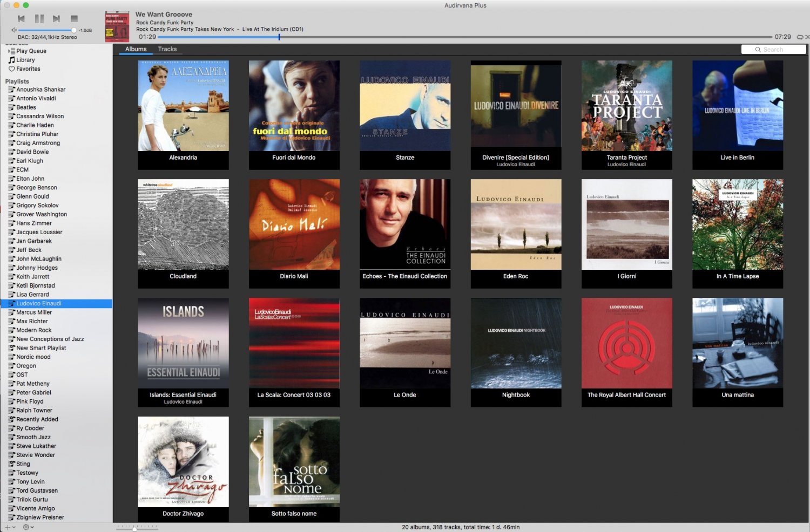This screenshot has height=532, width=810.
Task: Open the Islands: Essential Einaudi album cover
Action: pyautogui.click(x=183, y=343)
